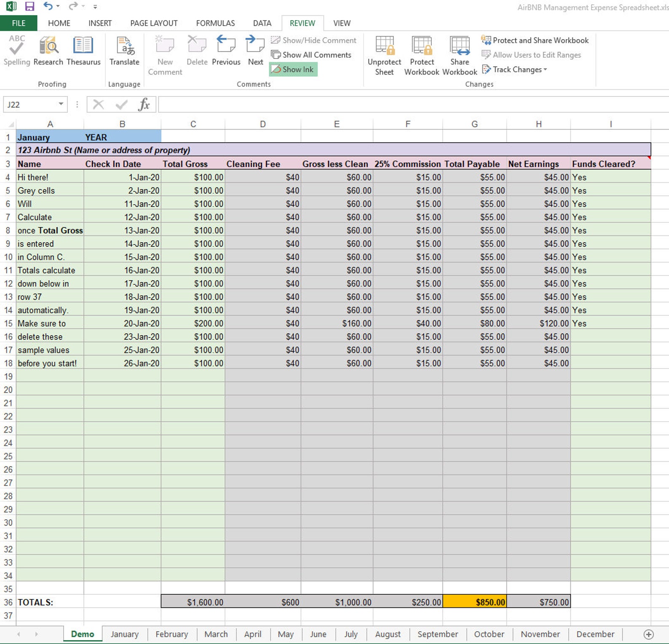Click the cell "Make sure to"
669x644 pixels.
(50, 323)
